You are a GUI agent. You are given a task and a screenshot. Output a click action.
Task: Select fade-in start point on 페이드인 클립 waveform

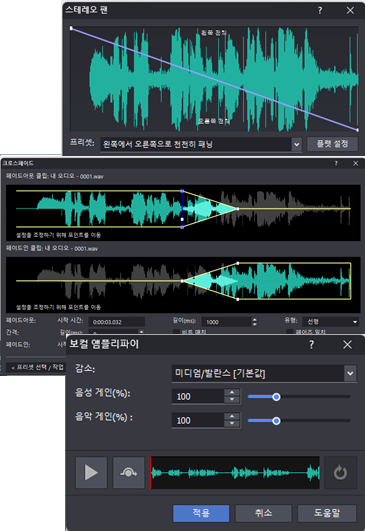pos(182,281)
